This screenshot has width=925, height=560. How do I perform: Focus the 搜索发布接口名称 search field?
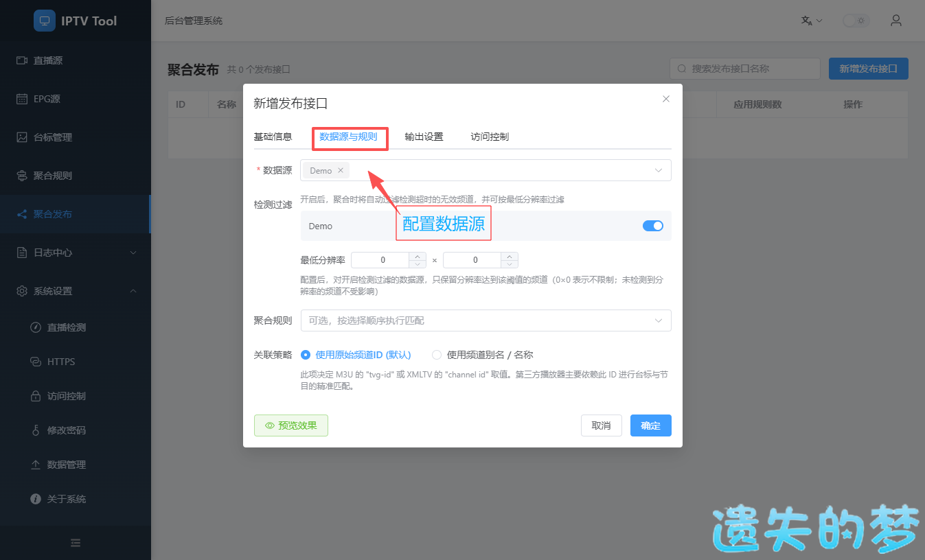(745, 69)
